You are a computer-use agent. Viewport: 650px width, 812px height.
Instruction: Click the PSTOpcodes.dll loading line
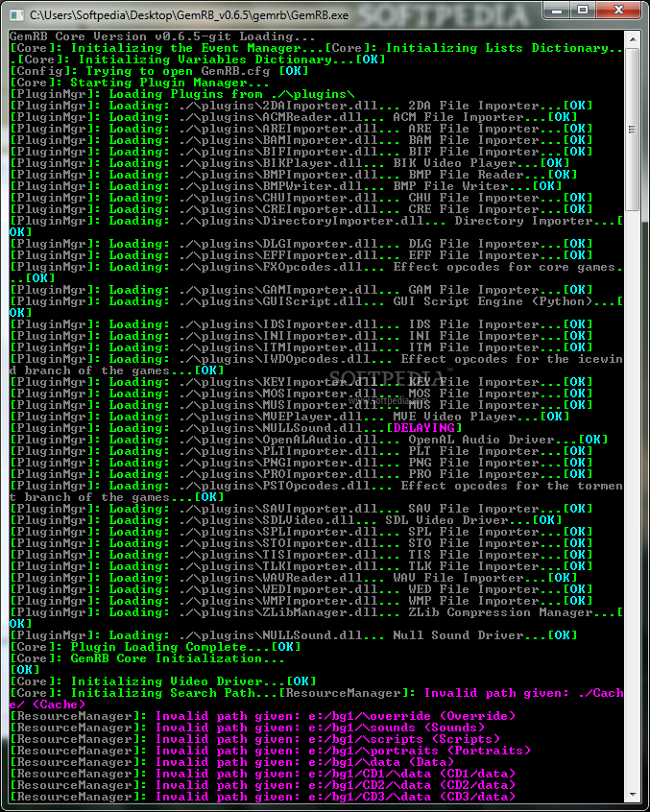[x=317, y=491]
